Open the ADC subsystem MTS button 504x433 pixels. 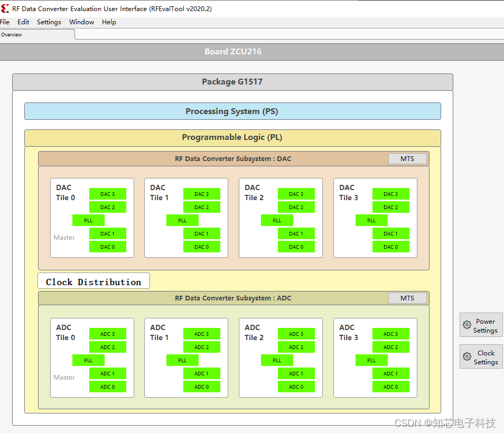(x=407, y=298)
